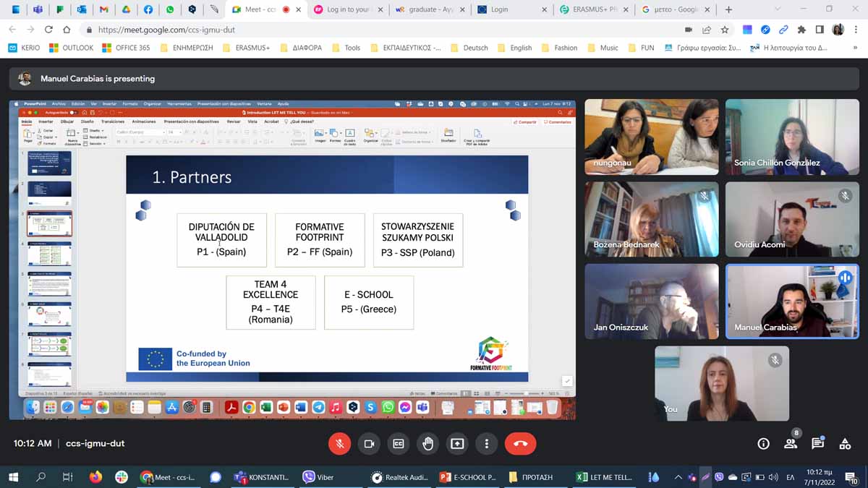Open more options three-dot menu in call bar

pyautogui.click(x=487, y=443)
